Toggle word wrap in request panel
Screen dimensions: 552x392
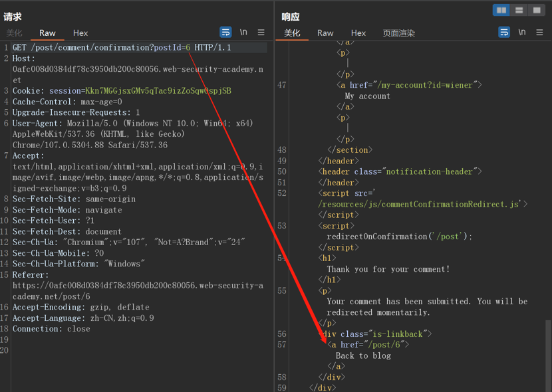pyautogui.click(x=225, y=33)
